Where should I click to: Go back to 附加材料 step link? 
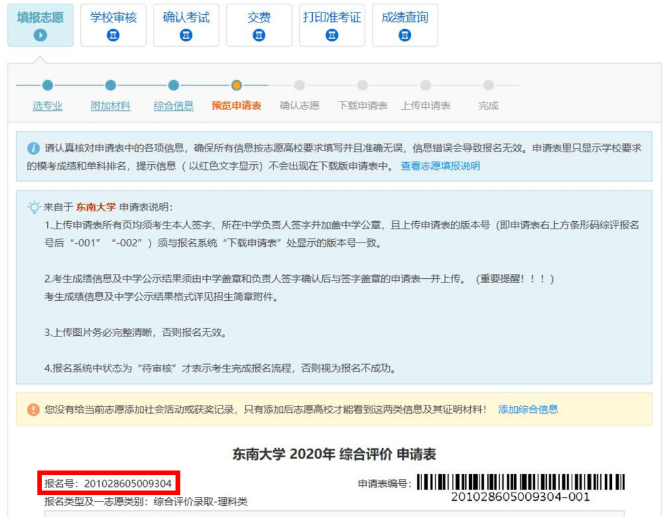tap(111, 106)
